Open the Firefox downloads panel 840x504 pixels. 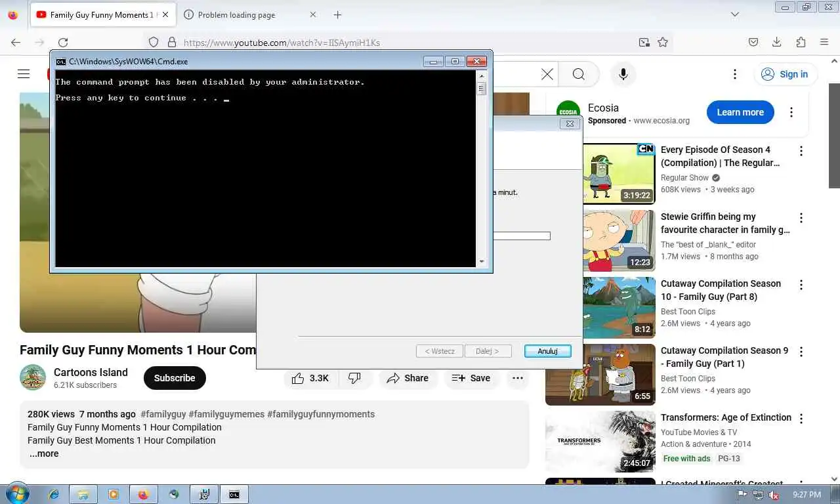tap(777, 42)
